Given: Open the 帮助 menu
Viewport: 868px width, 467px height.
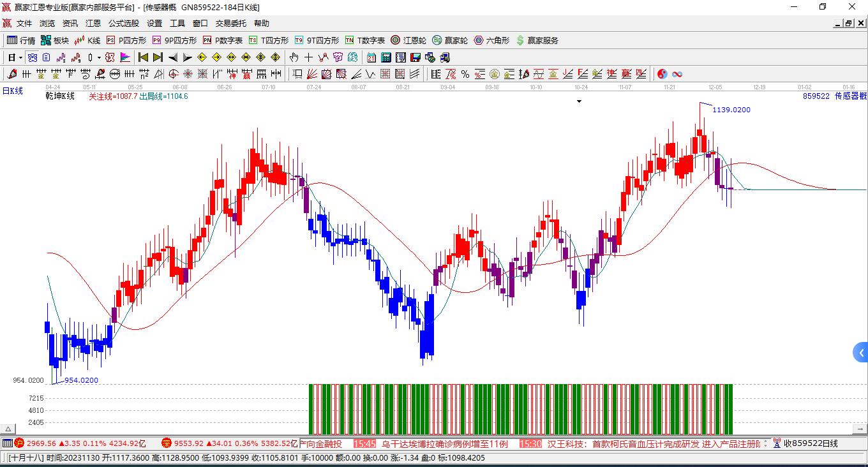Looking at the screenshot, I should [x=262, y=23].
